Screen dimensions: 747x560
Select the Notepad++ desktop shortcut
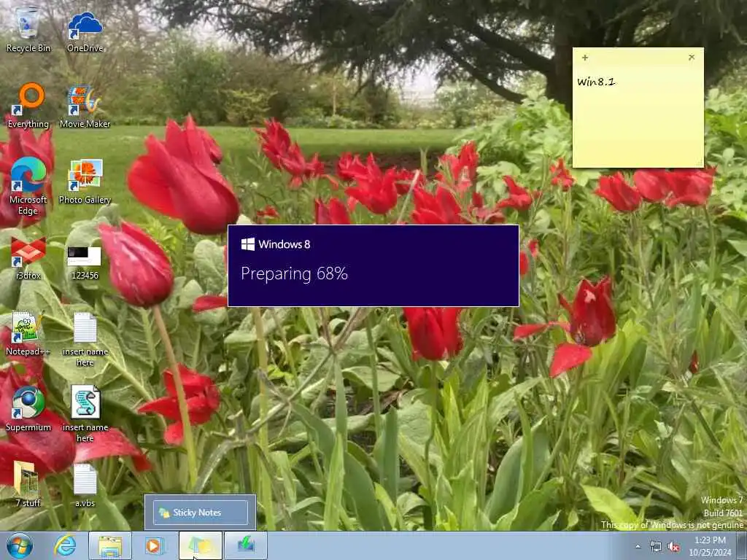[x=28, y=333]
